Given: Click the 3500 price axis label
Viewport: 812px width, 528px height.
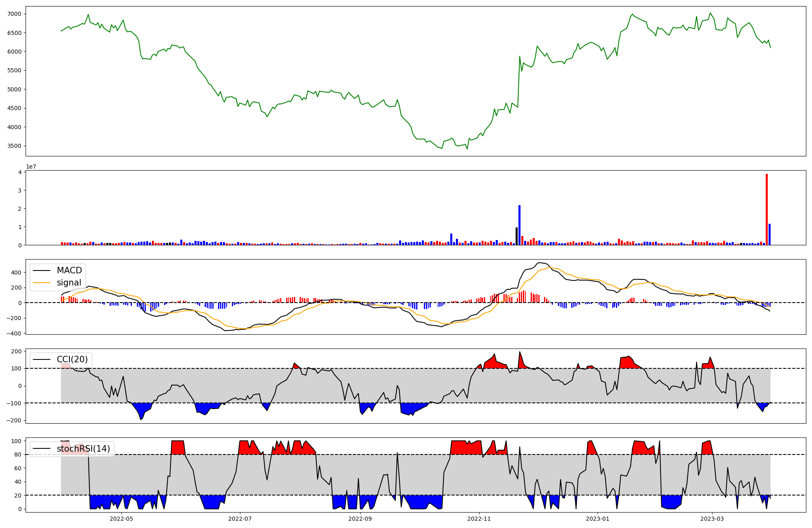Looking at the screenshot, I should click(x=14, y=146).
